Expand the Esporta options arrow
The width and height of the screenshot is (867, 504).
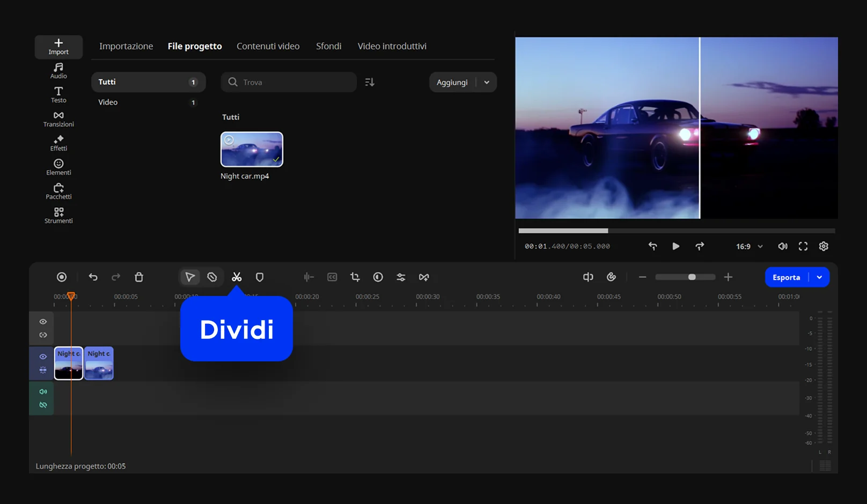tap(819, 277)
